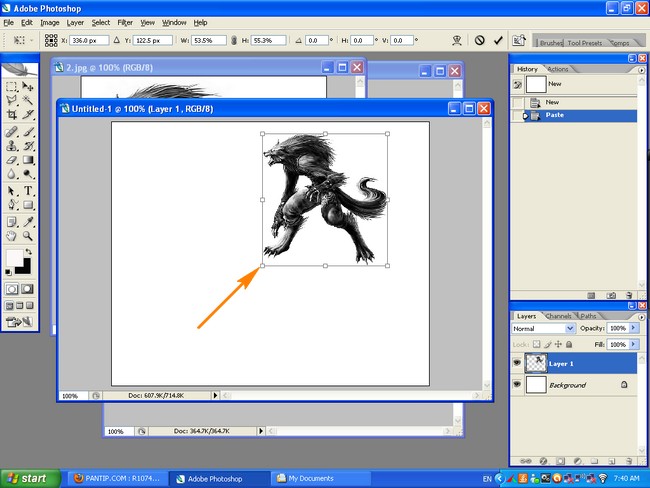
Task: Open the Opacity slider arrow
Action: [x=633, y=328]
